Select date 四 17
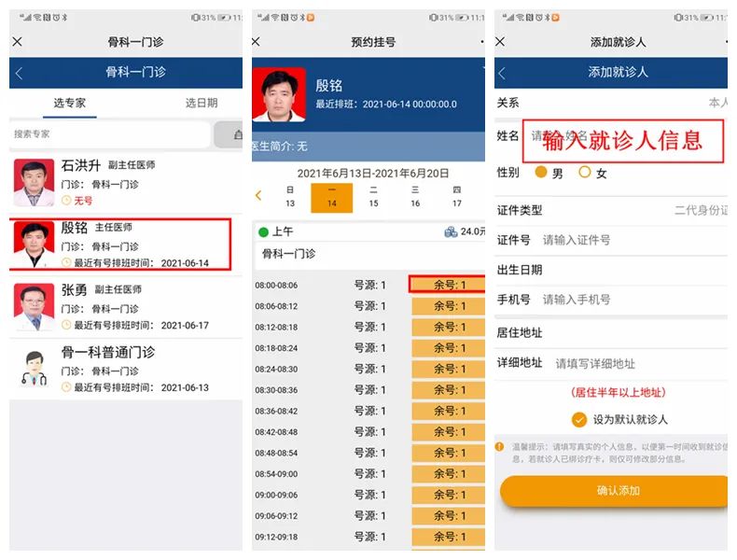The image size is (737, 560). pos(457,197)
